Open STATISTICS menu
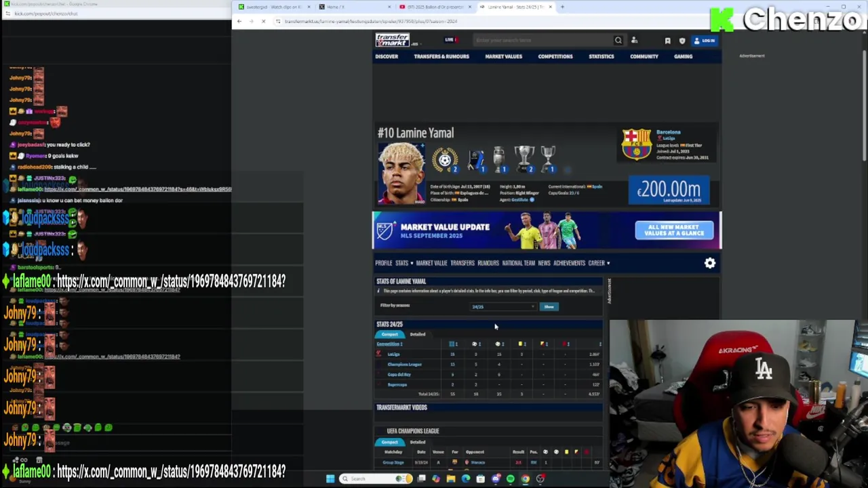 601,56
